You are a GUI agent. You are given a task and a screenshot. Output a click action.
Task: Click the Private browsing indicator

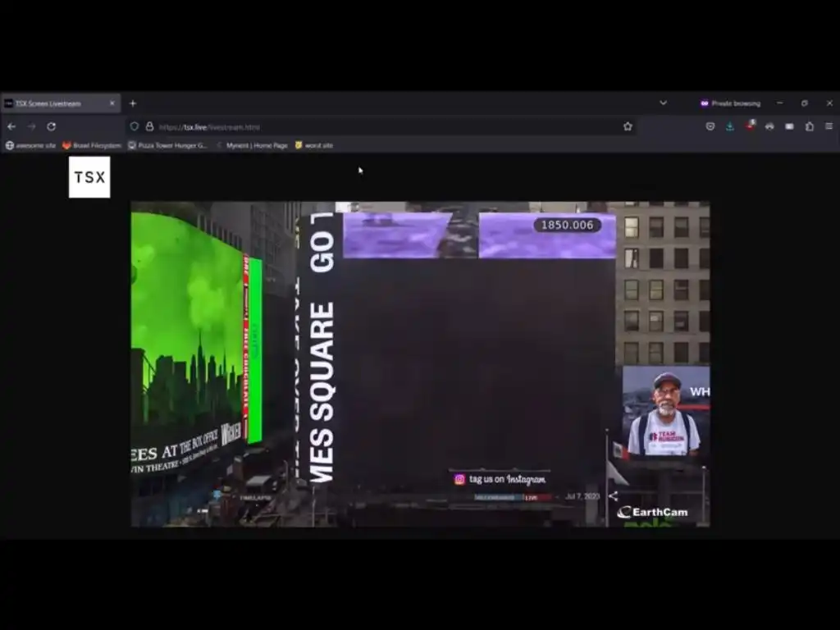point(730,103)
